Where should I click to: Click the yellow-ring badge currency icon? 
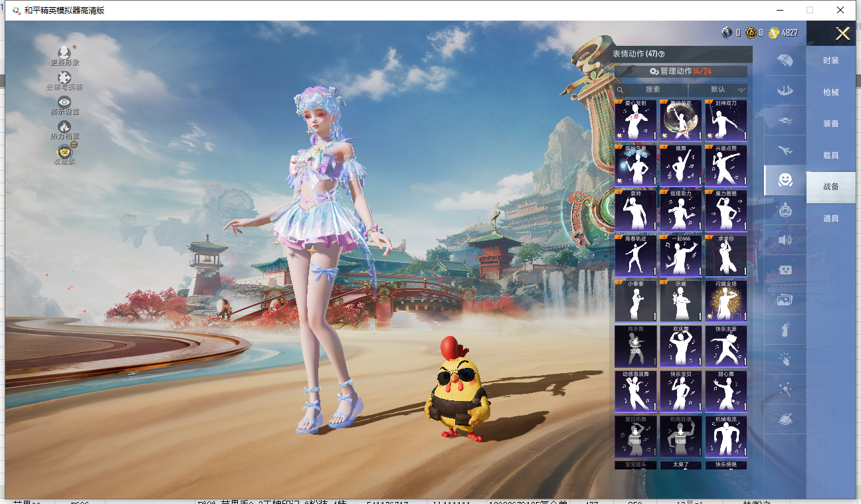click(751, 33)
